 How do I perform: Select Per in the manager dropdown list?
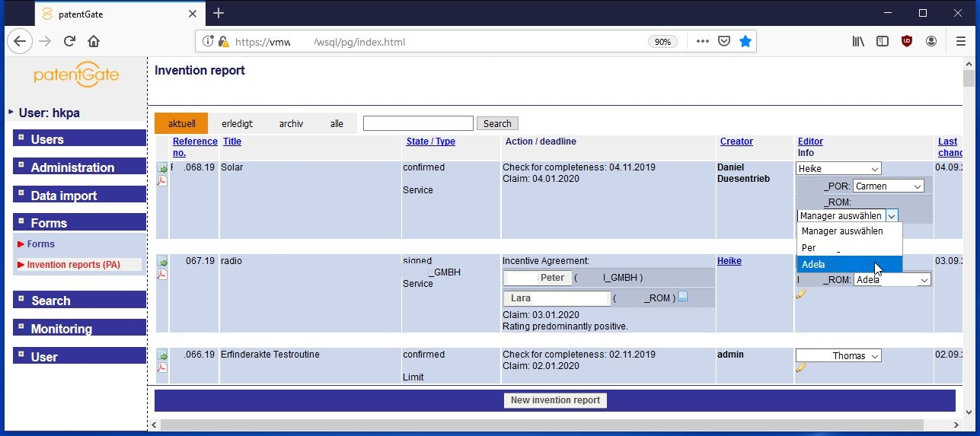[850, 247]
